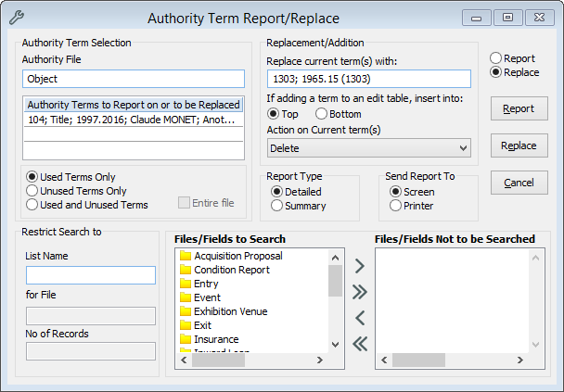Image resolution: width=564 pixels, height=392 pixels.
Task: Click horizontal scrollbar thumb in Files/Fields to Search
Action: (218, 360)
